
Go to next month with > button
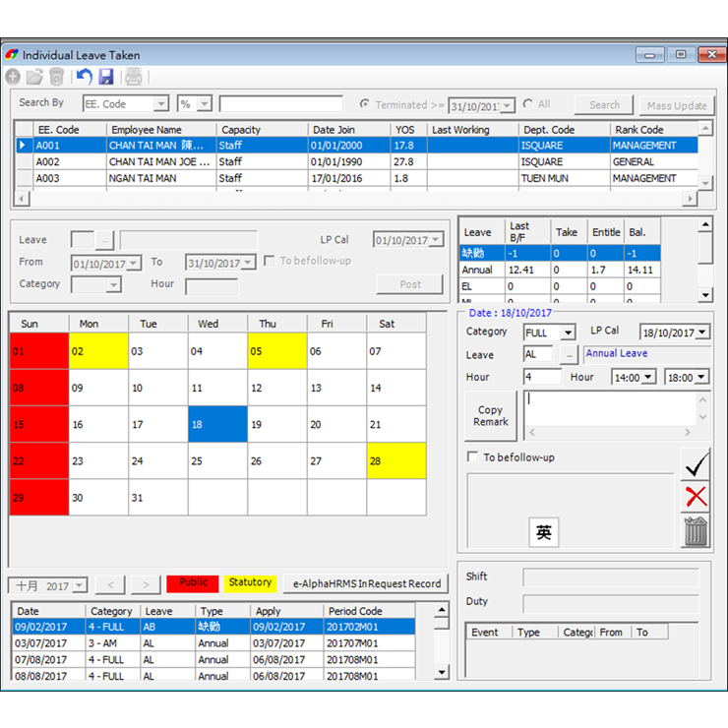146,585
